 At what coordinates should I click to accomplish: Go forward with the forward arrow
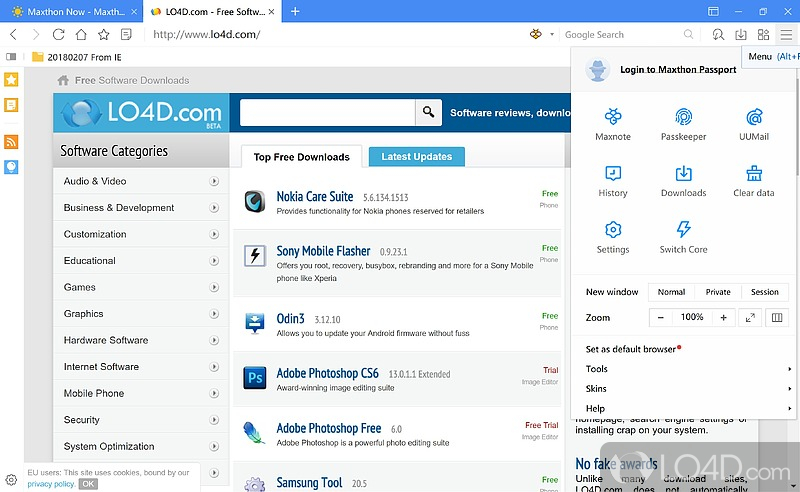pyautogui.click(x=36, y=34)
